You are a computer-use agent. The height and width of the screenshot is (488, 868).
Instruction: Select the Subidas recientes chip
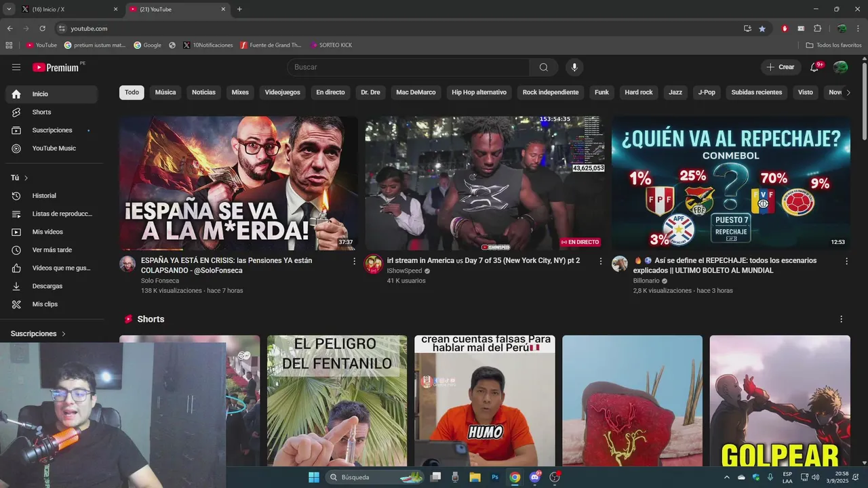pyautogui.click(x=757, y=92)
